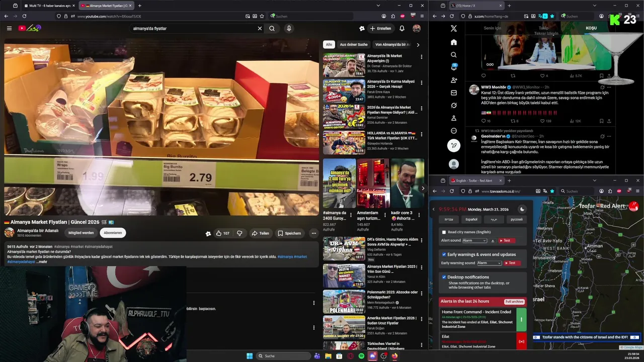Open X home from sidebar house icon
The image size is (644, 362).
(x=454, y=42)
